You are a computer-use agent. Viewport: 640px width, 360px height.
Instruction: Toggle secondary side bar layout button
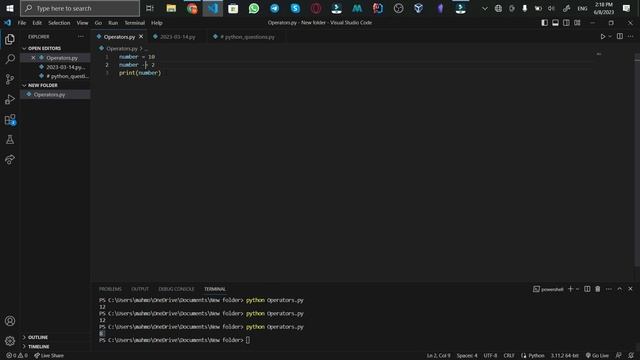pyautogui.click(x=566, y=23)
